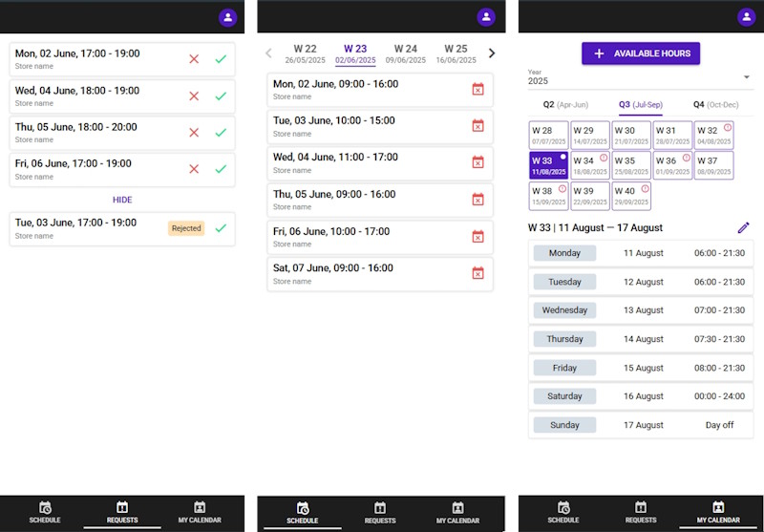The image size is (764, 532).
Task: Open My Calendar tab in middle screen bottom bar
Action: (x=458, y=514)
